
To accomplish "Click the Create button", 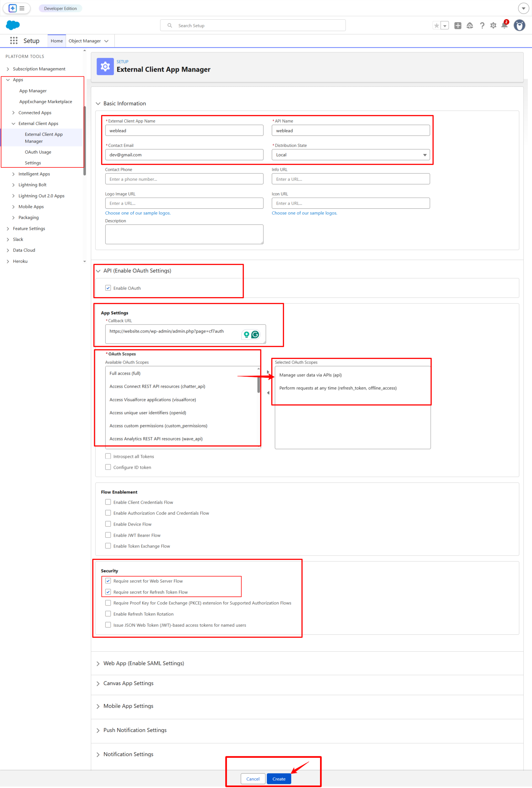I will pyautogui.click(x=278, y=779).
